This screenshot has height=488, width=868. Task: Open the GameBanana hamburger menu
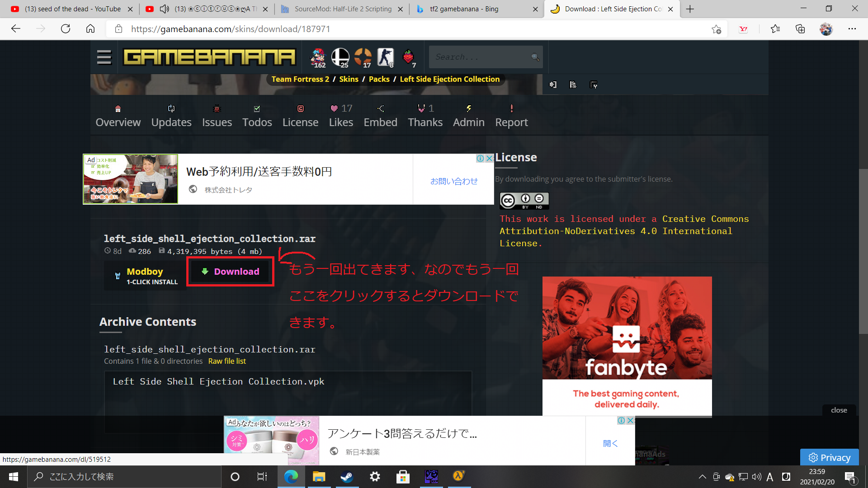click(104, 57)
